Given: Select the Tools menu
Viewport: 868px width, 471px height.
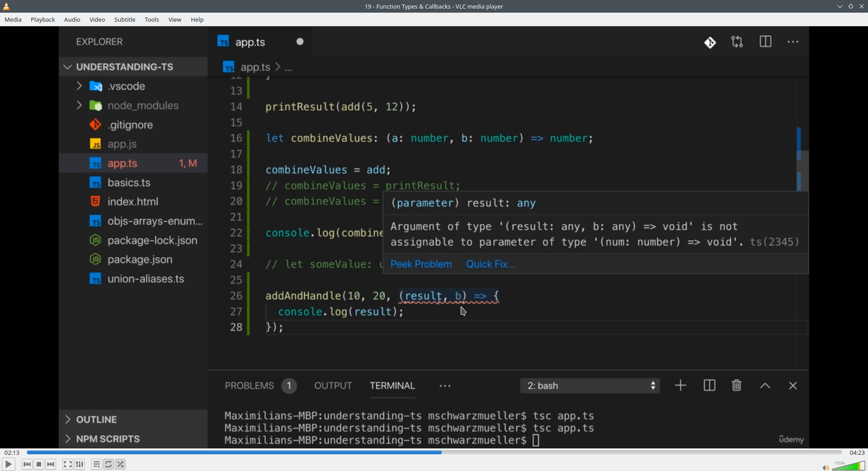Looking at the screenshot, I should (x=152, y=20).
